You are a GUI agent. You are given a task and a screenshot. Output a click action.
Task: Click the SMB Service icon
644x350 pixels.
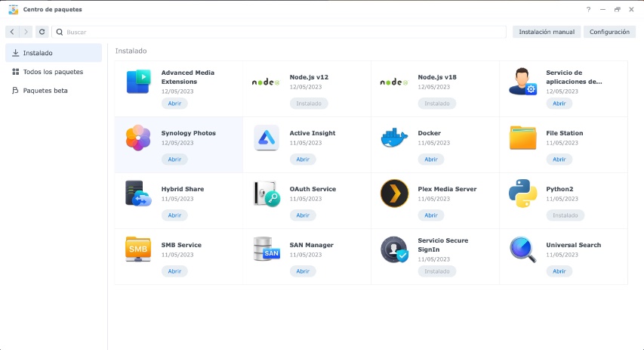pos(138,249)
